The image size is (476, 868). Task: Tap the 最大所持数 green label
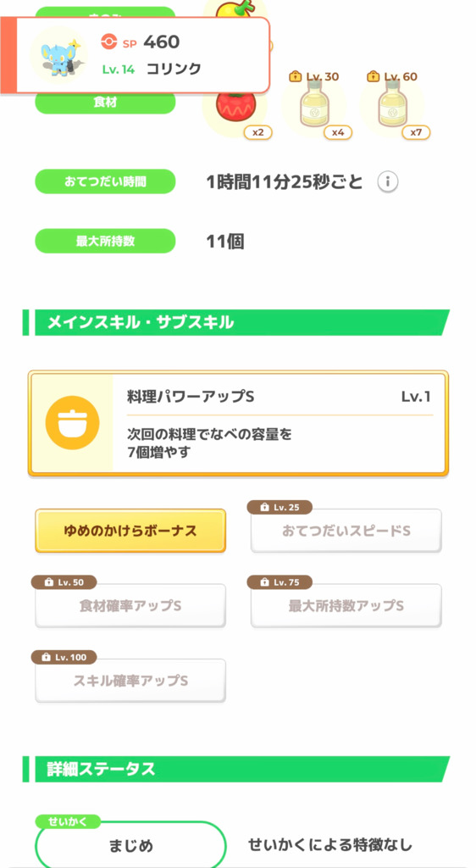(105, 242)
